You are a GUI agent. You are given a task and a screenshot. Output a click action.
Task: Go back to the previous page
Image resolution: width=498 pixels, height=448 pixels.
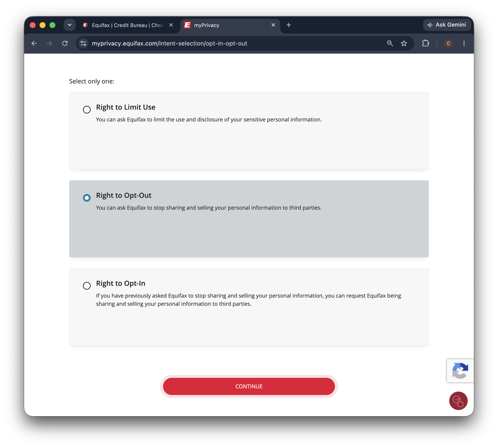(34, 43)
